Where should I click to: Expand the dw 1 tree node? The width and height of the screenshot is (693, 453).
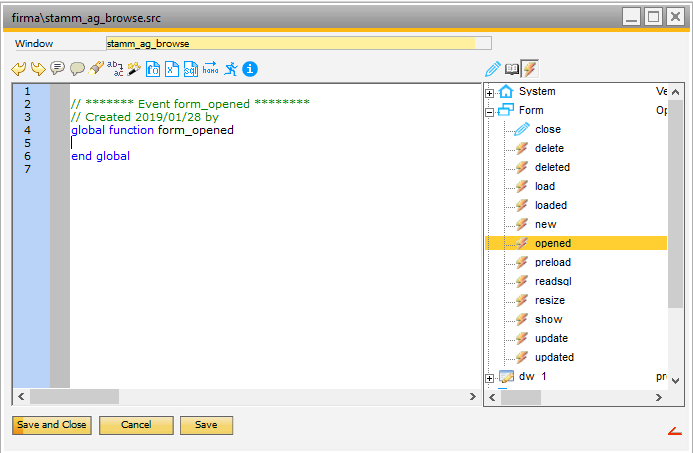490,377
